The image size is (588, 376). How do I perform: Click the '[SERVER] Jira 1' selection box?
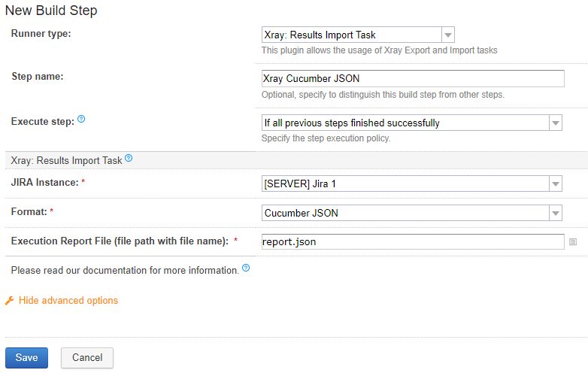411,183
